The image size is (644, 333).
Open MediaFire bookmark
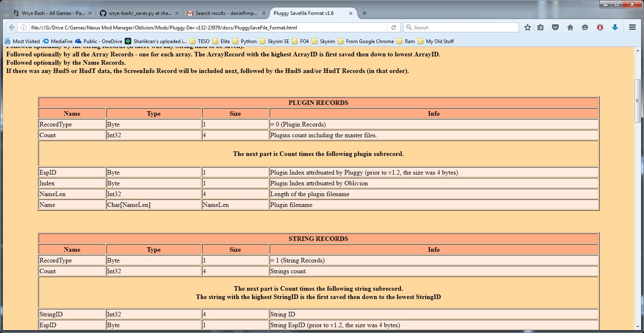58,41
